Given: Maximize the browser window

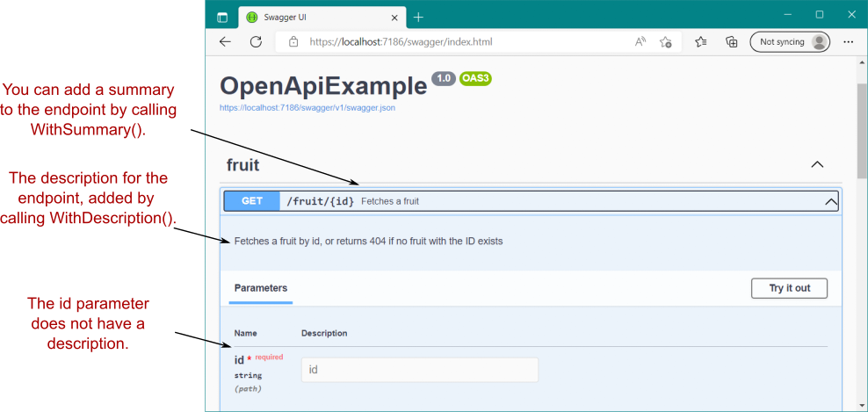Looking at the screenshot, I should [x=820, y=15].
